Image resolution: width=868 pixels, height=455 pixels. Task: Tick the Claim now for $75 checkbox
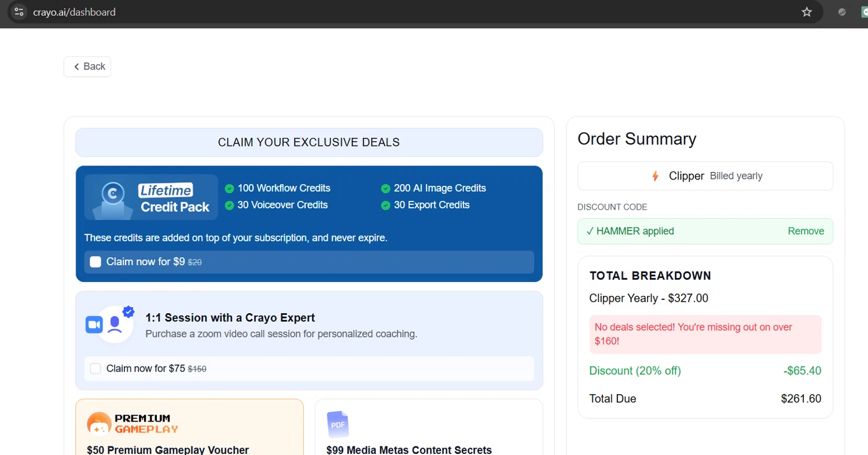point(95,369)
